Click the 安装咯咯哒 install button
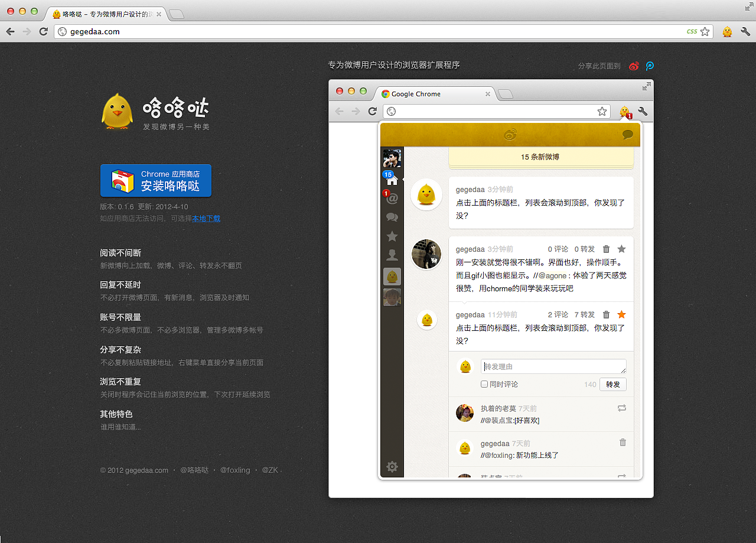Image resolution: width=756 pixels, height=543 pixels. pos(156,181)
